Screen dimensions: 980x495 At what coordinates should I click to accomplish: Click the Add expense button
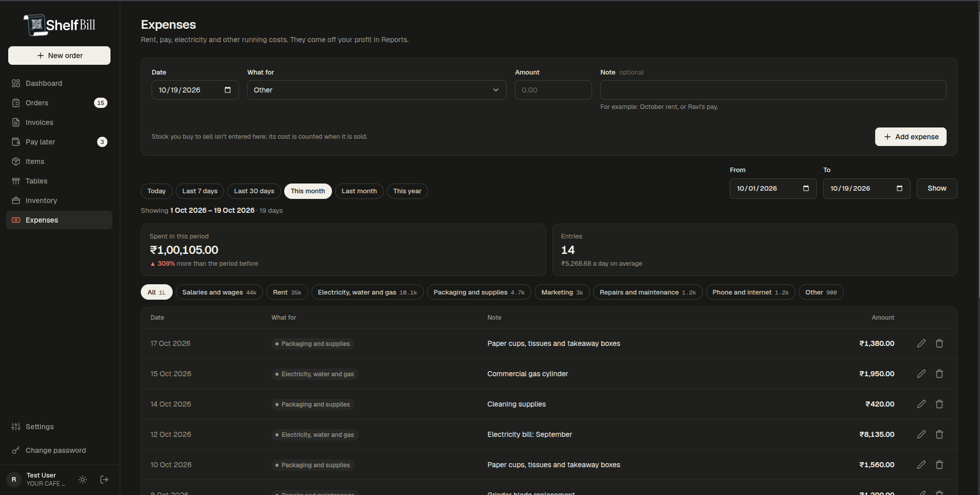911,137
